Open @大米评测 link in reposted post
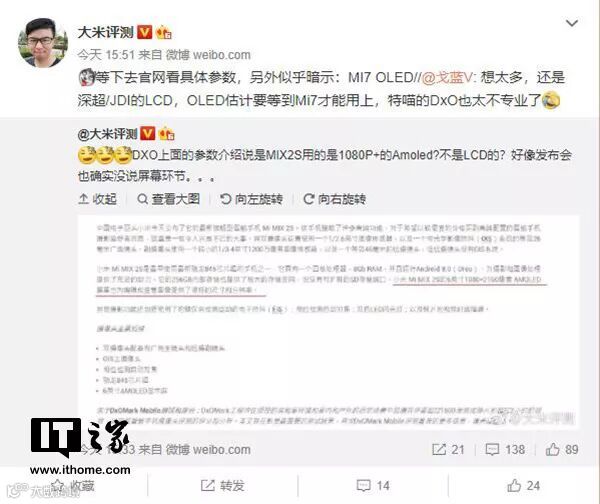The width and height of the screenshot is (600, 504). (x=108, y=134)
